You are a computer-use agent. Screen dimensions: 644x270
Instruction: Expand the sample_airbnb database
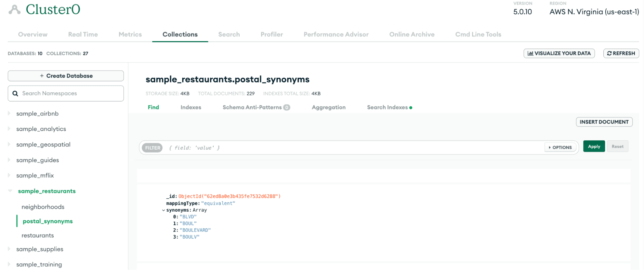coord(9,114)
